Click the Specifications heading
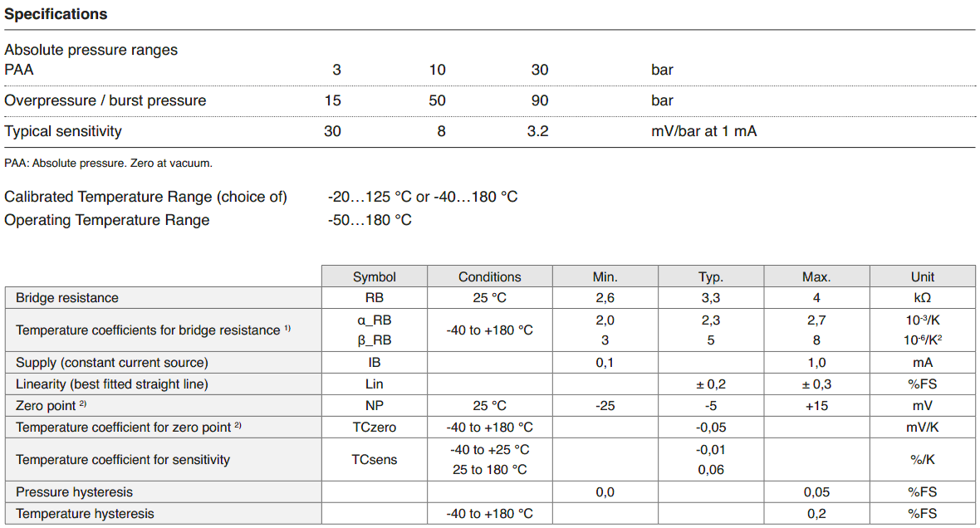Image resolution: width=980 pixels, height=528 pixels. tap(56, 14)
